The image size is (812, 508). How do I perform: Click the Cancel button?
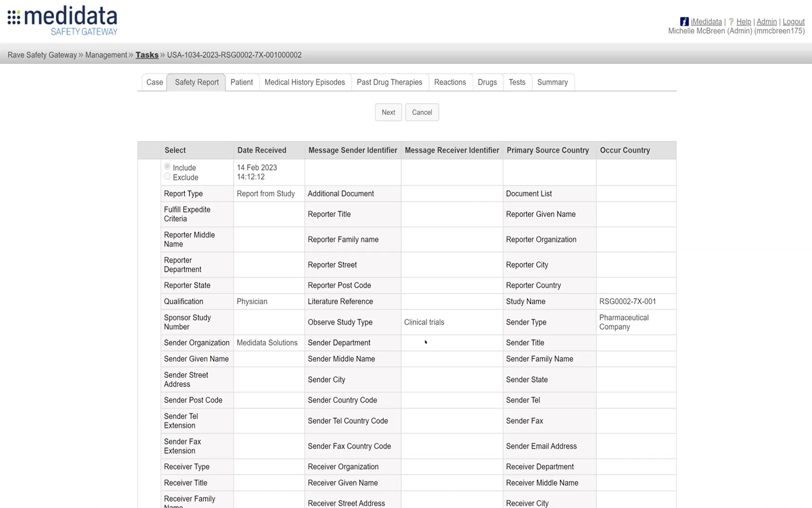[x=422, y=112]
